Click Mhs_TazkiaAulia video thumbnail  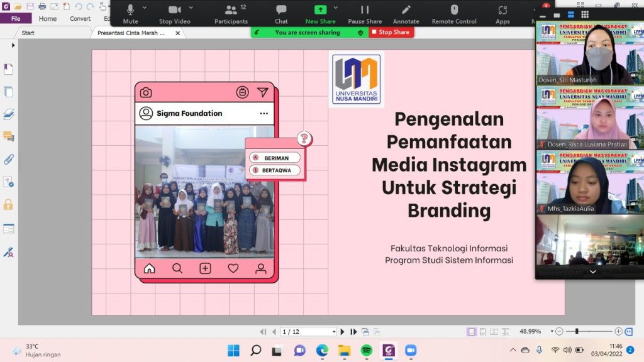(590, 182)
